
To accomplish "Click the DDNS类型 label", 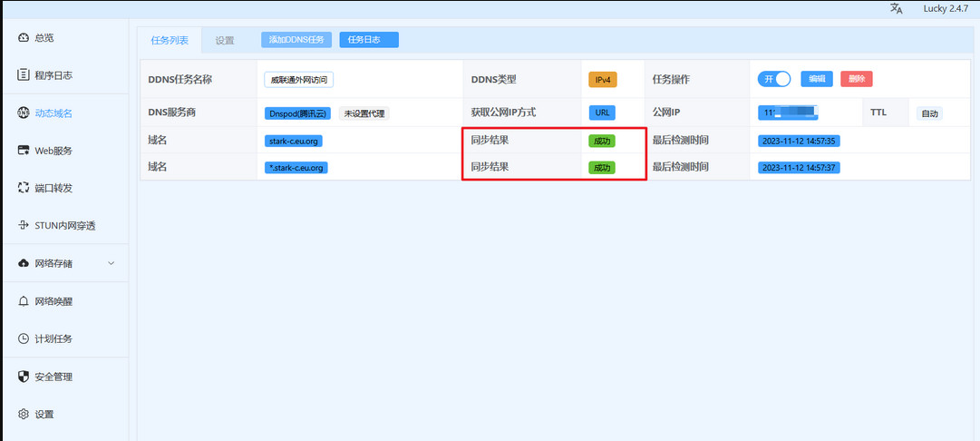I will pyautogui.click(x=493, y=80).
